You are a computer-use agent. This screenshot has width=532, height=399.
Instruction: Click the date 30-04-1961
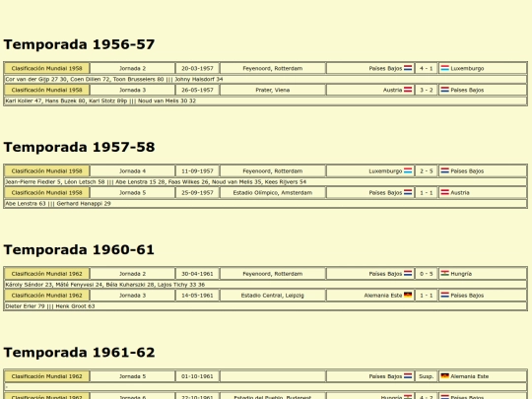[197, 274]
